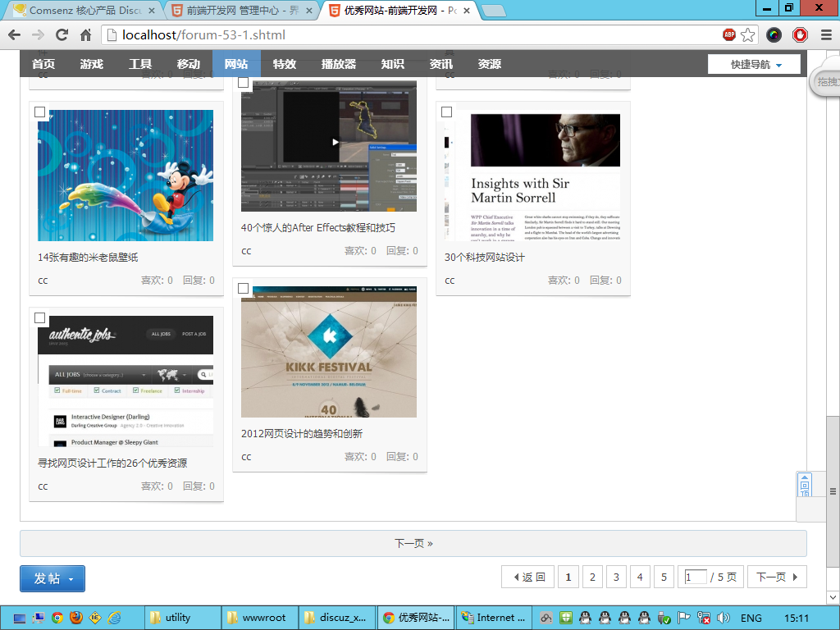Click the KIKK Festival thumbnail
This screenshot has width=840, height=630.
pyautogui.click(x=329, y=352)
